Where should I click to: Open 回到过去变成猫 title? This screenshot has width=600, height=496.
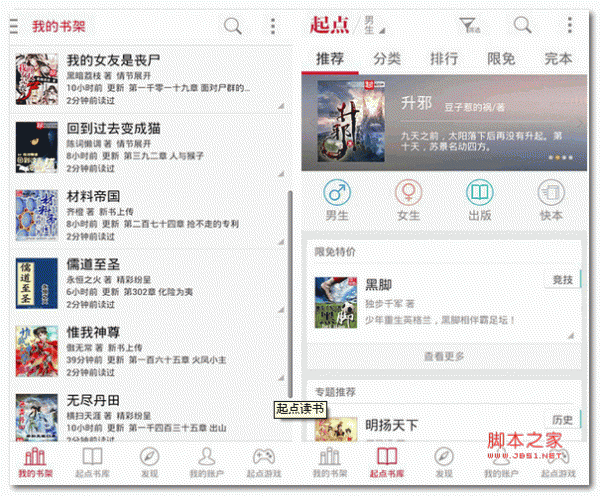pos(113,128)
